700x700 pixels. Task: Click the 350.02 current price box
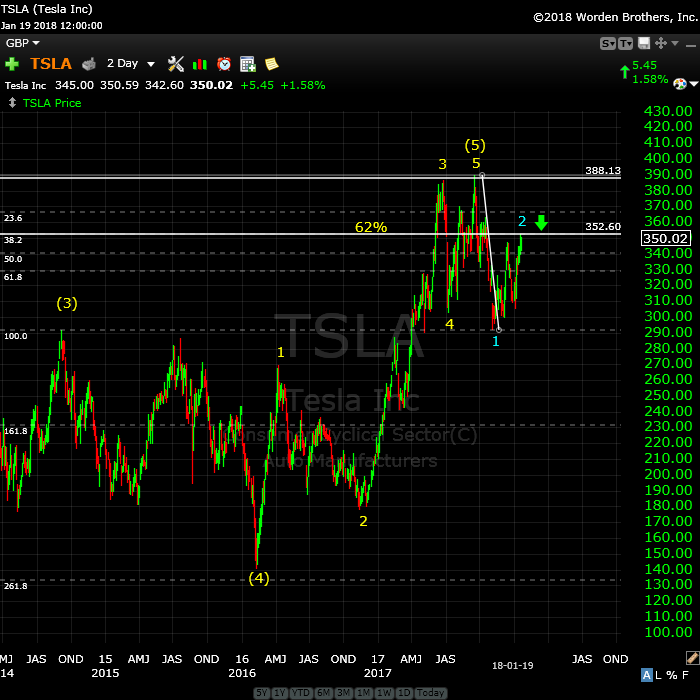(666, 238)
